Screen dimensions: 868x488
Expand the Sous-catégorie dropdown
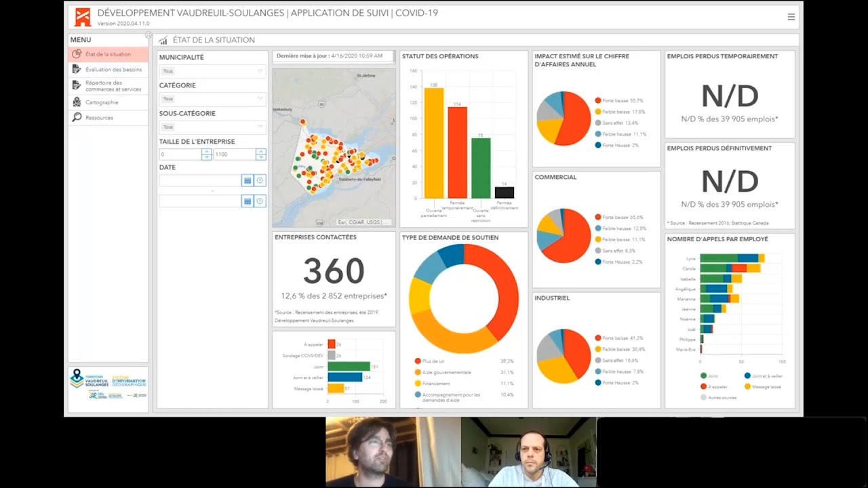tap(212, 127)
